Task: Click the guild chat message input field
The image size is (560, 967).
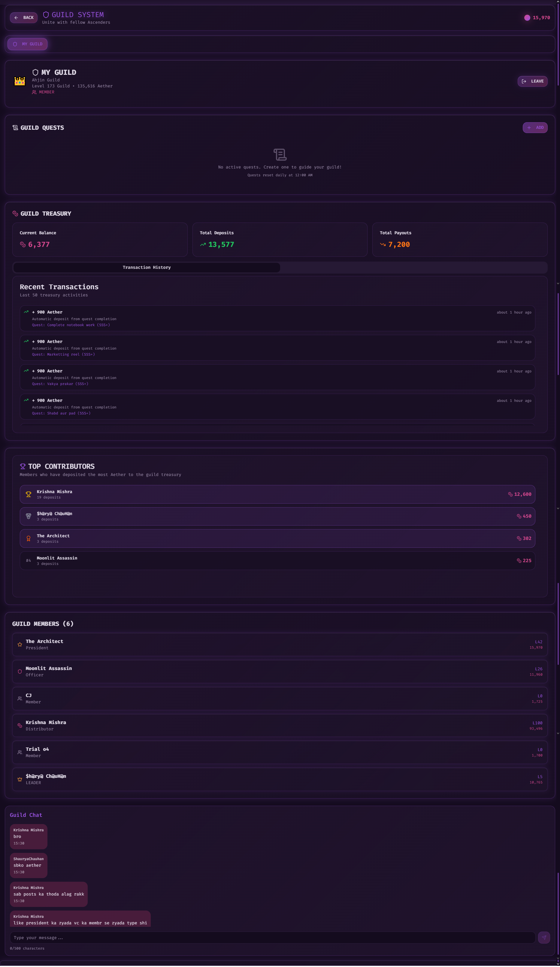Action: [268, 938]
